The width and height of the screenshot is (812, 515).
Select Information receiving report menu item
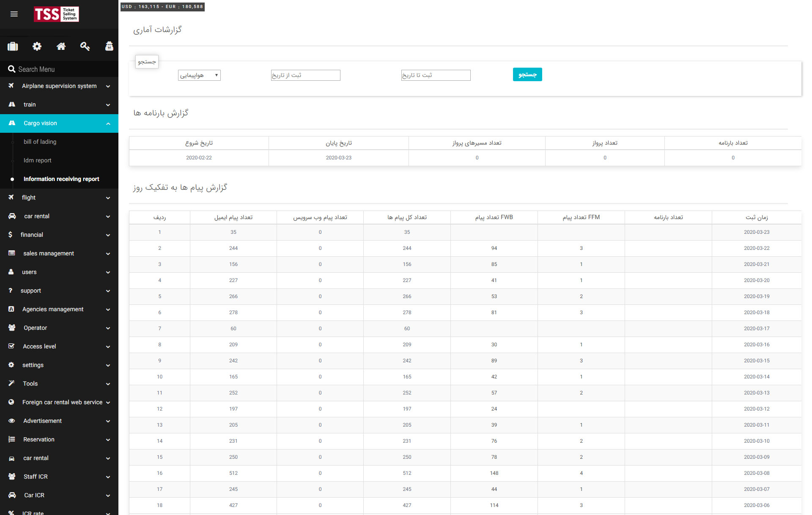coord(61,179)
